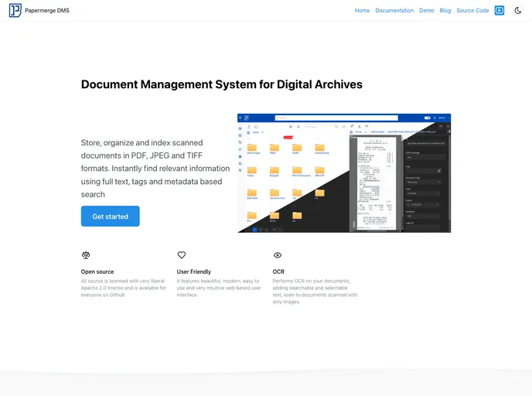532x396 pixels.
Task: Click the paragraph starting "Store, organize and index"
Action: click(155, 169)
